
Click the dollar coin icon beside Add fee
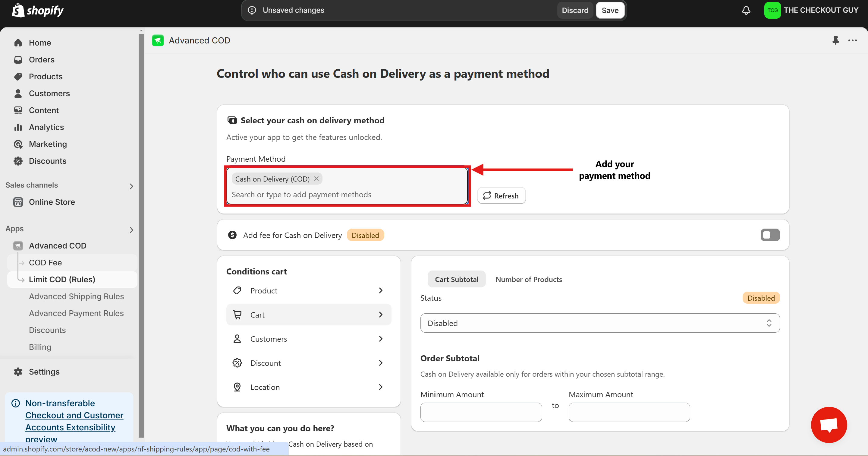pyautogui.click(x=232, y=235)
